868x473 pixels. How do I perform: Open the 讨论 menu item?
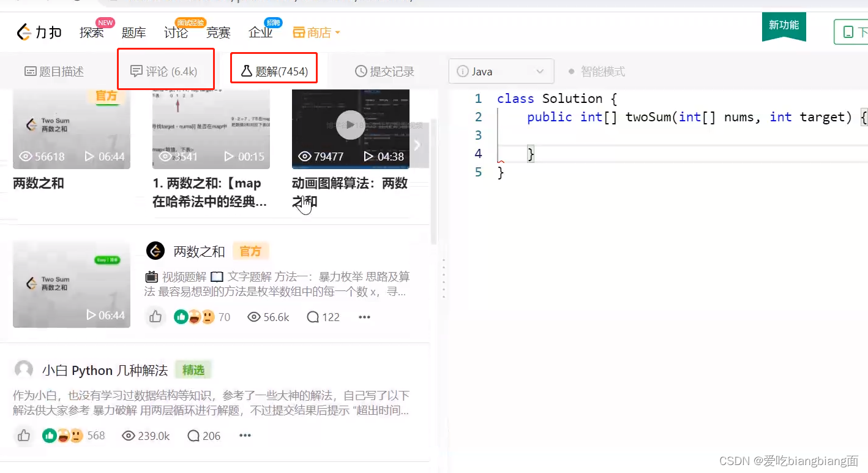click(176, 32)
